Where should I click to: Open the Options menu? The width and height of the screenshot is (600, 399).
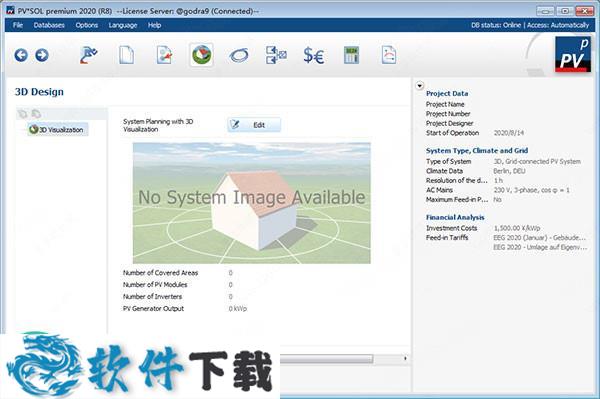pyautogui.click(x=86, y=25)
